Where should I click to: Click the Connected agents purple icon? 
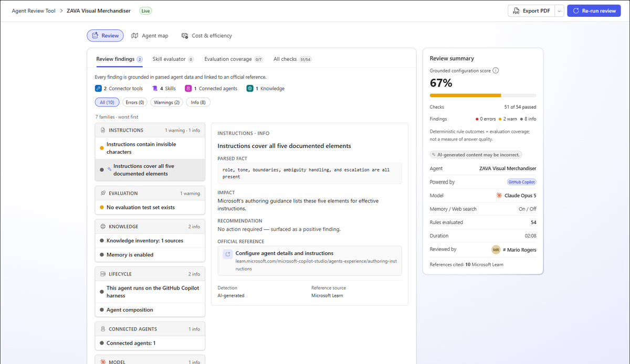coord(188,89)
